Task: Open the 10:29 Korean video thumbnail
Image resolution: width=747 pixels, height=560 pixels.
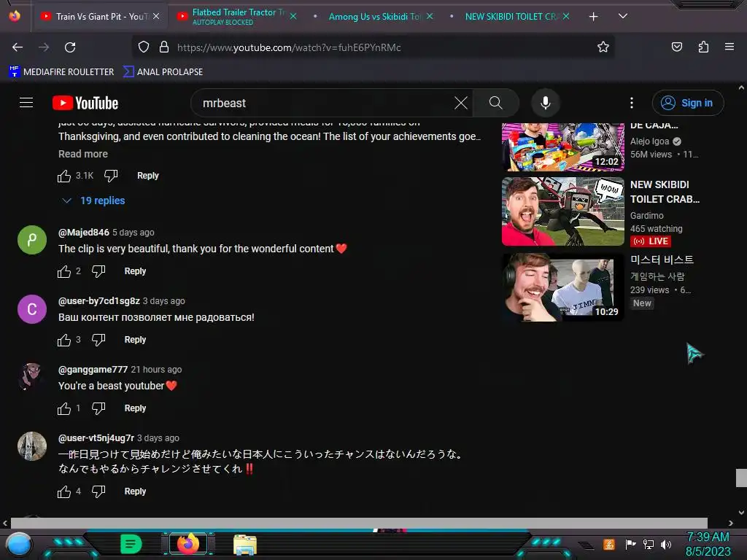Action: tap(562, 287)
